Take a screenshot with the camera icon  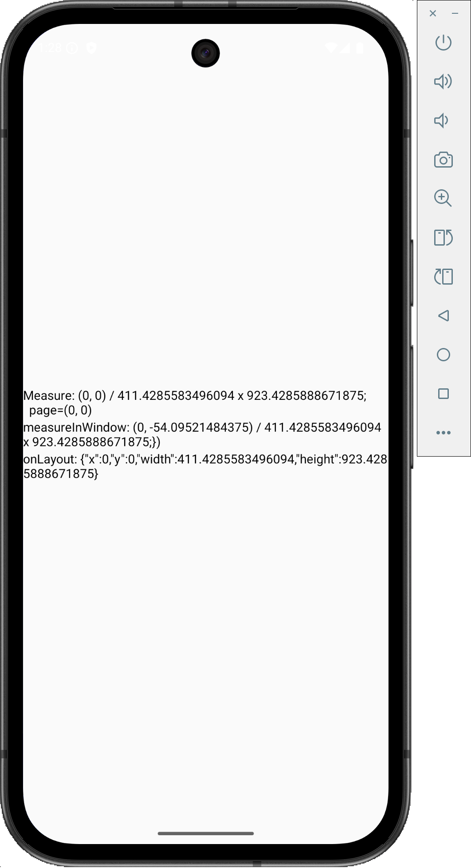(x=443, y=160)
